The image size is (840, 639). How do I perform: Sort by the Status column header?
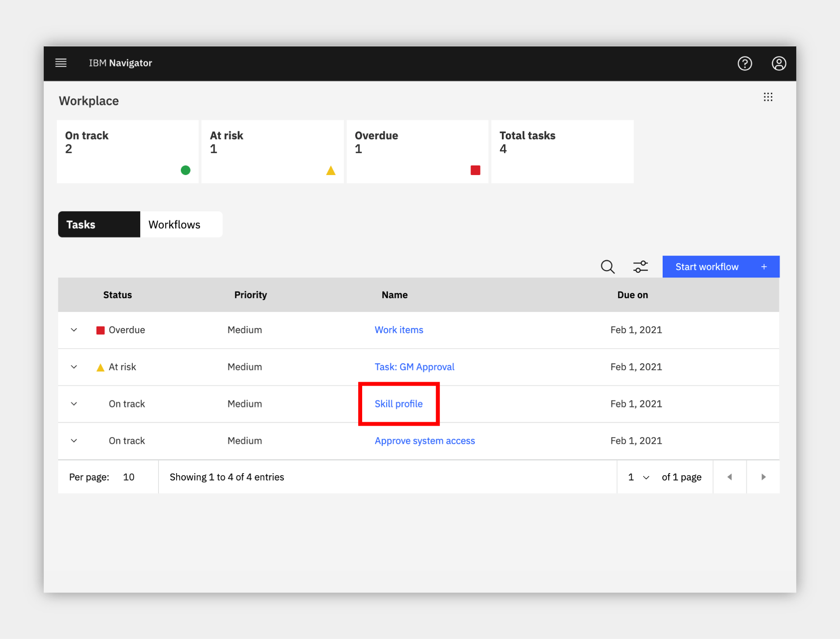click(x=117, y=295)
